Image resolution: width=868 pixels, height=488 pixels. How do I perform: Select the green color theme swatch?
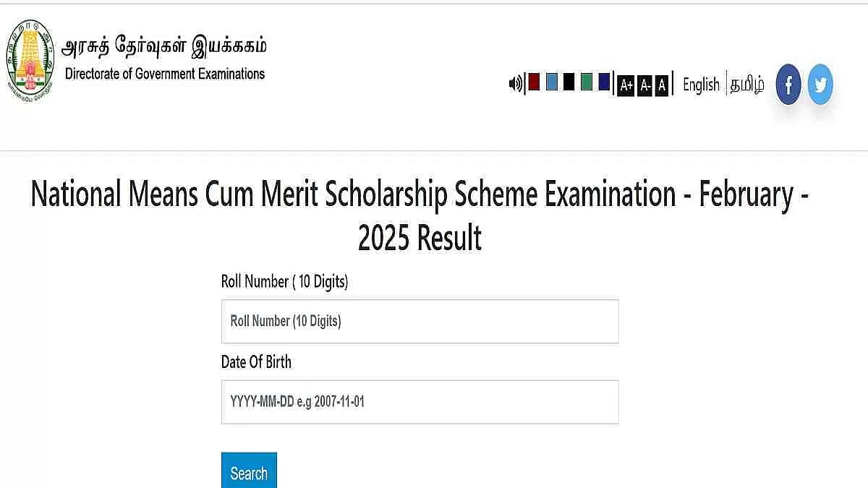point(586,82)
